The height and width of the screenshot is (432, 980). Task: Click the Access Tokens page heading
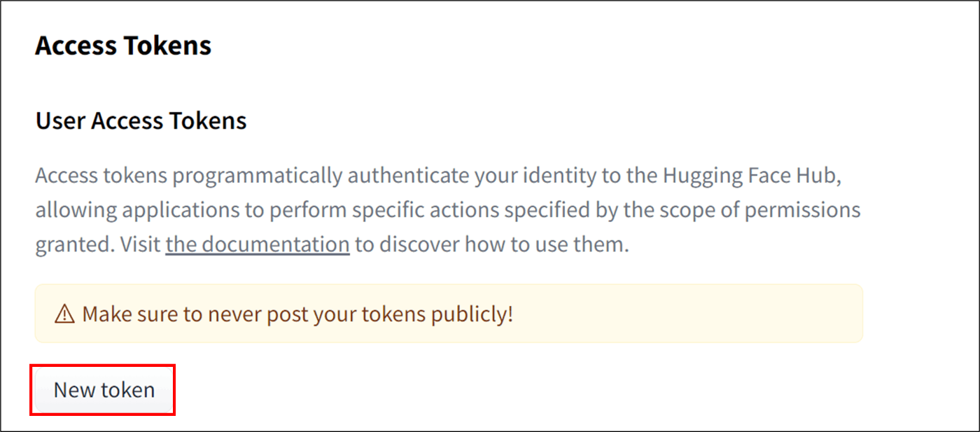(x=123, y=46)
